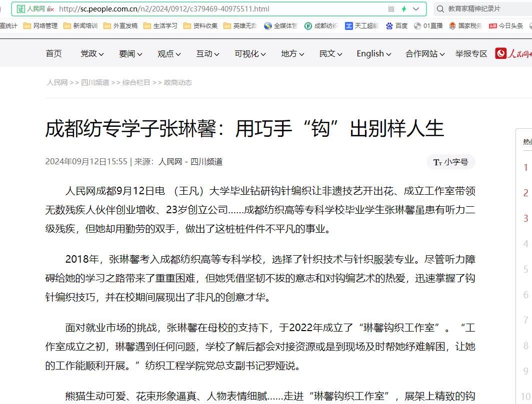Open the 今日头条 bookmark
532x404 pixels.
coord(506,26)
